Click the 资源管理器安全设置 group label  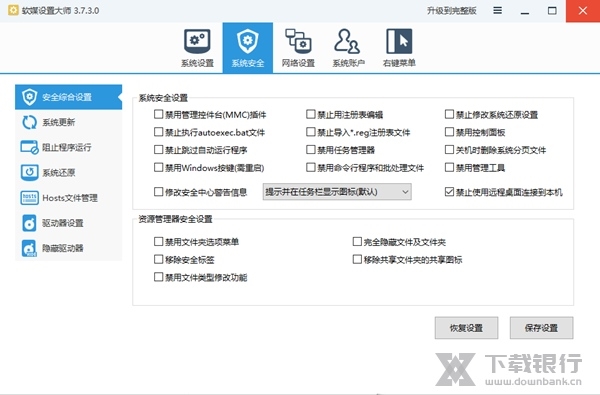pyautogui.click(x=175, y=219)
